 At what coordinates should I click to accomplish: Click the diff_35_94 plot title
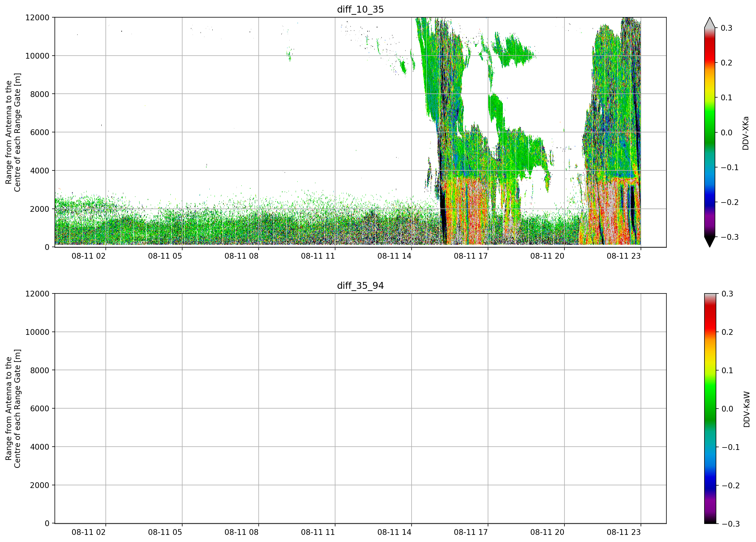pyautogui.click(x=360, y=286)
